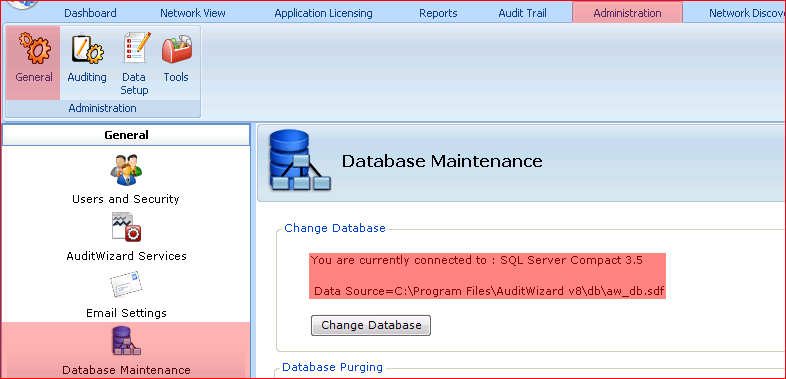Click the SQL Server Compact 3.5 connection text
Image resolution: width=786 pixels, height=379 pixels.
tap(476, 260)
